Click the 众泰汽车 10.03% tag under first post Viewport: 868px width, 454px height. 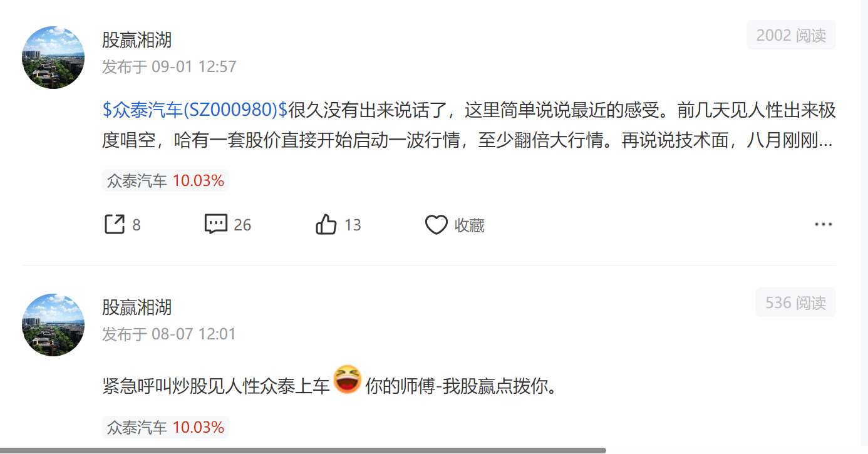(165, 181)
